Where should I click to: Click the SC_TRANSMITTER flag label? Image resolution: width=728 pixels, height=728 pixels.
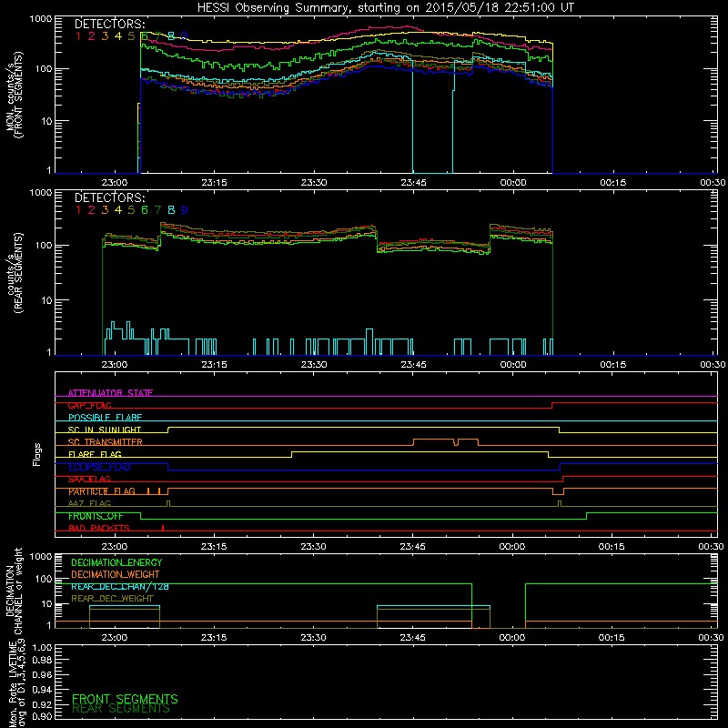[x=106, y=442]
